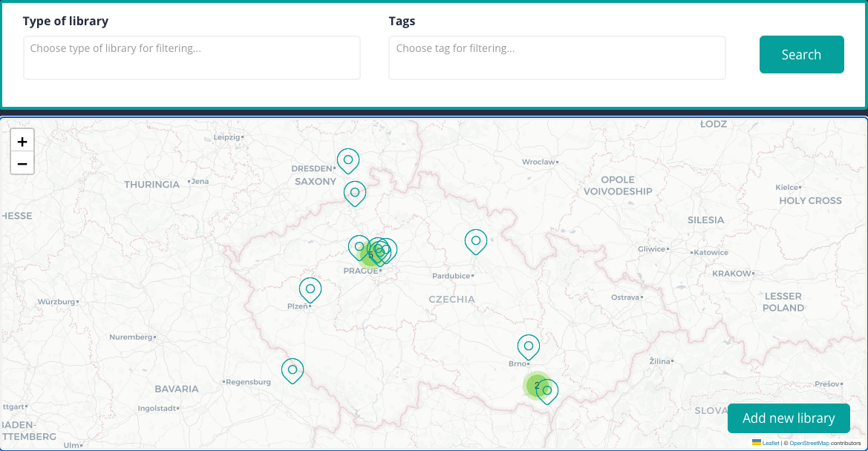This screenshot has width=868, height=451.
Task: Click the Czechia country label on the map
Action: coord(451,299)
